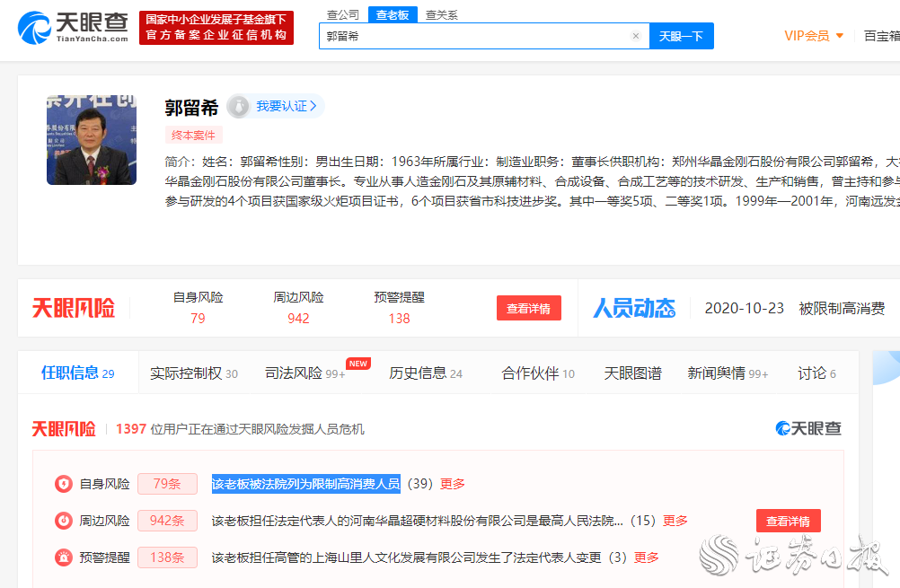Click the 自身风险 red lightning icon
Viewport: 900px width, 588px height.
click(x=64, y=484)
